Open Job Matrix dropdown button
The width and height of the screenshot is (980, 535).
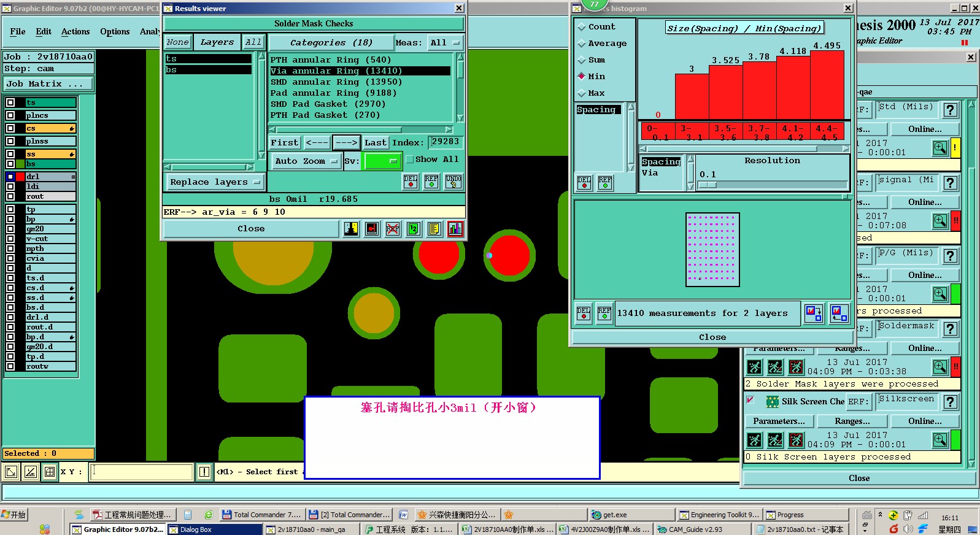49,84
